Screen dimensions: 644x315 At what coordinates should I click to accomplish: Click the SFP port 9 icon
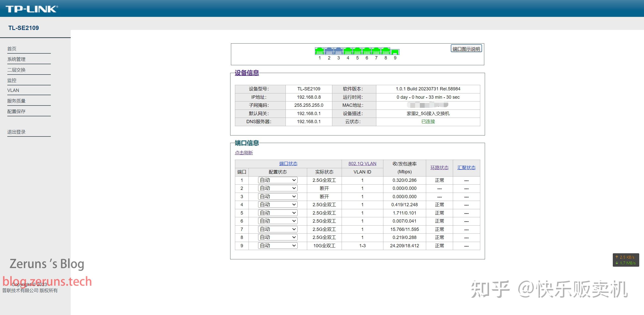pyautogui.click(x=395, y=52)
